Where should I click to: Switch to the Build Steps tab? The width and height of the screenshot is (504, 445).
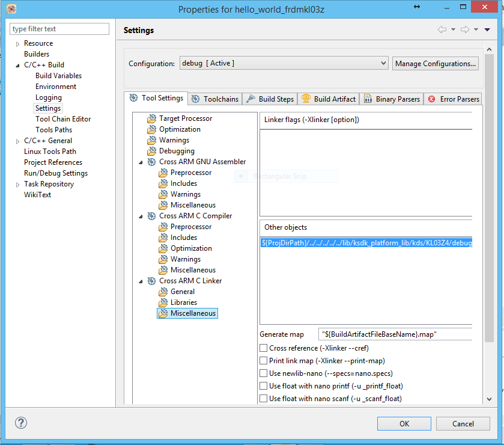270,99
